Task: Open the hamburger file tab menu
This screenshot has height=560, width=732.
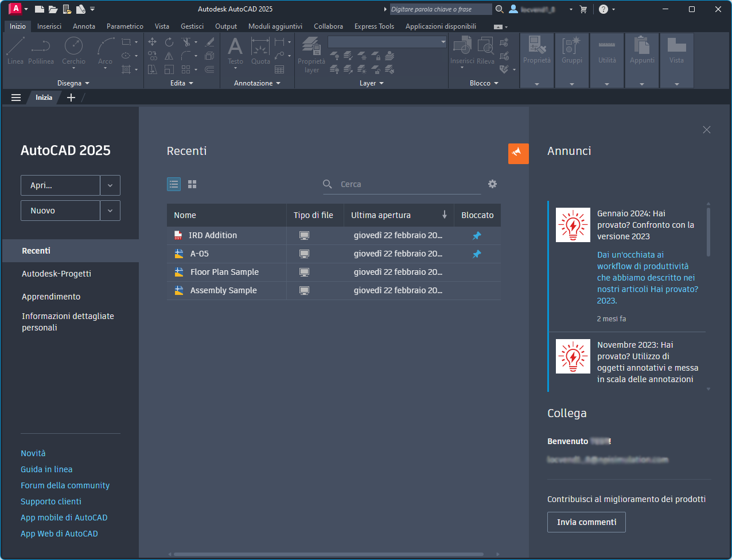Action: click(16, 98)
